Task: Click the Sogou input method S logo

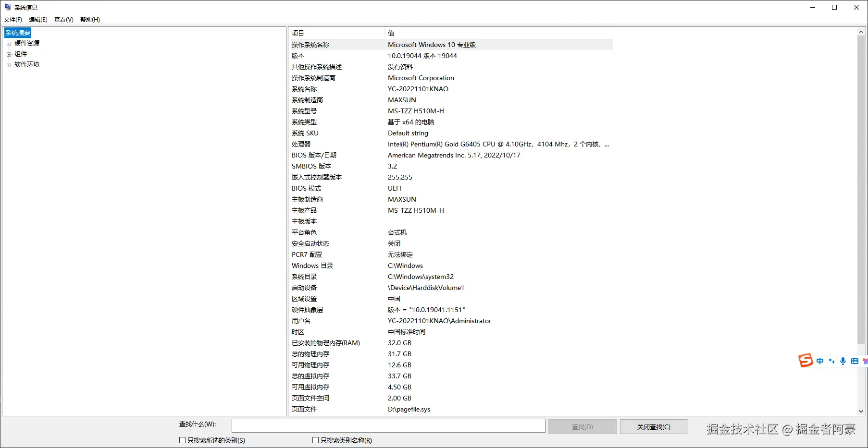Action: [x=806, y=360]
